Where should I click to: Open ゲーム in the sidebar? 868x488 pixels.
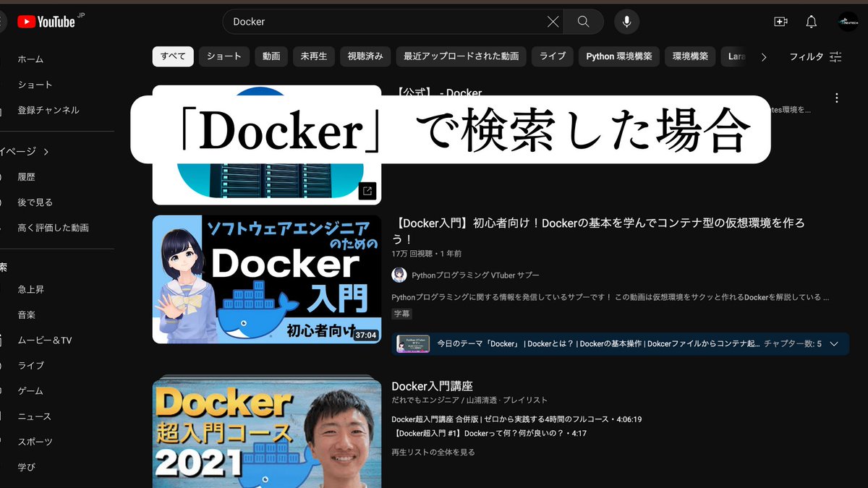[31, 391]
